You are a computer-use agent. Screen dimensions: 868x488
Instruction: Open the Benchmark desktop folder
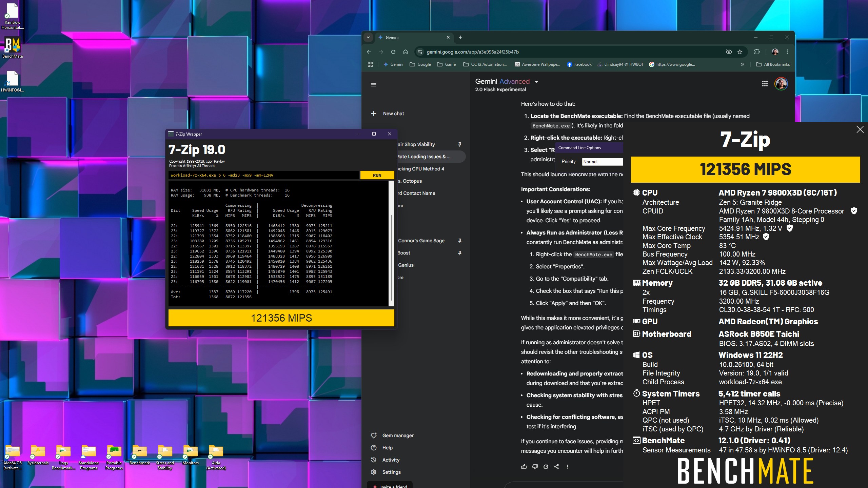coord(140,455)
